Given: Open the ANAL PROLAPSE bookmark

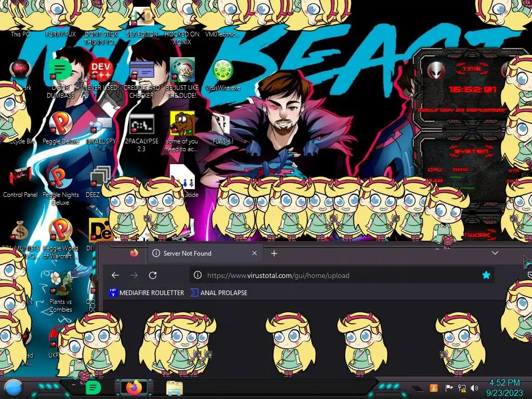Looking at the screenshot, I should pyautogui.click(x=219, y=292).
